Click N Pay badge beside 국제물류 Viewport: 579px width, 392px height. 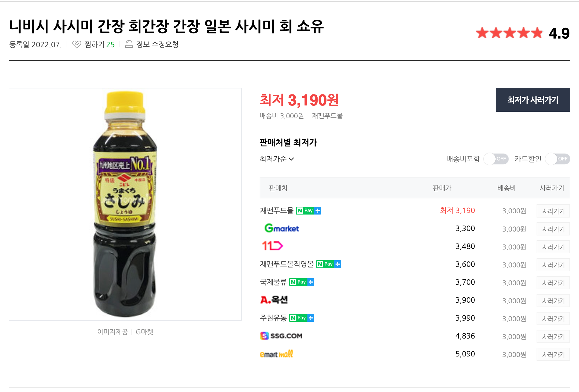301,282
